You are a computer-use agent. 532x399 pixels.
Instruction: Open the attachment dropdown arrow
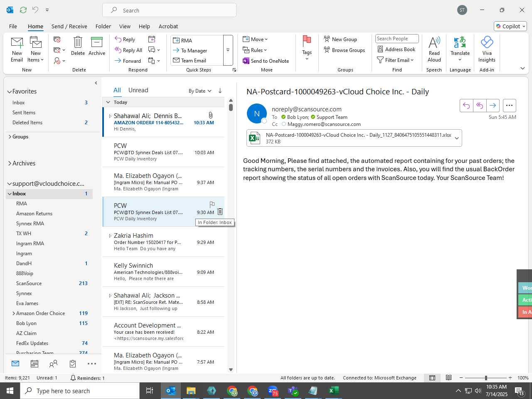[x=457, y=138]
